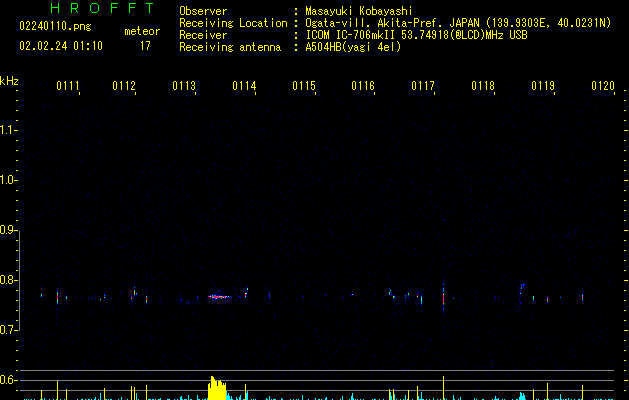Click the 0114 time marker
This screenshot has height=400, width=629.
tap(244, 86)
